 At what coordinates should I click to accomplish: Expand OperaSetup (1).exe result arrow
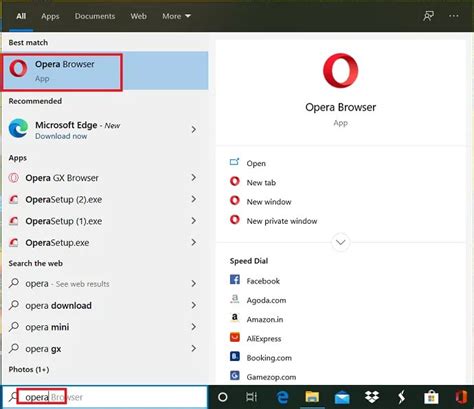[193, 221]
